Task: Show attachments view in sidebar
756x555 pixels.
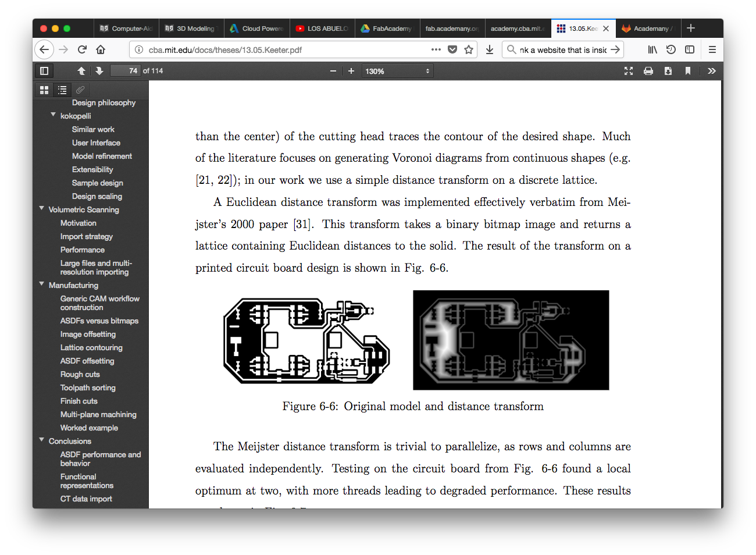Action: pyautogui.click(x=80, y=90)
